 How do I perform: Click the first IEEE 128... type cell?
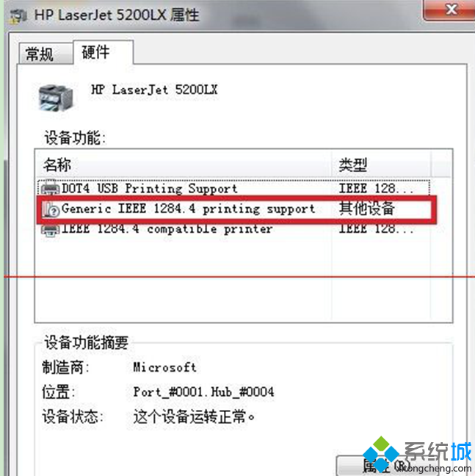tap(375, 188)
